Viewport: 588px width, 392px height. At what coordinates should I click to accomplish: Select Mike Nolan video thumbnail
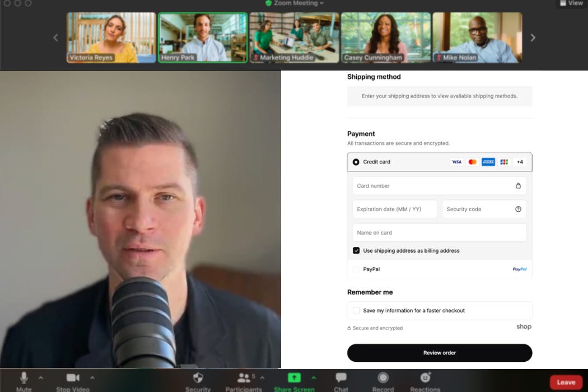click(477, 38)
